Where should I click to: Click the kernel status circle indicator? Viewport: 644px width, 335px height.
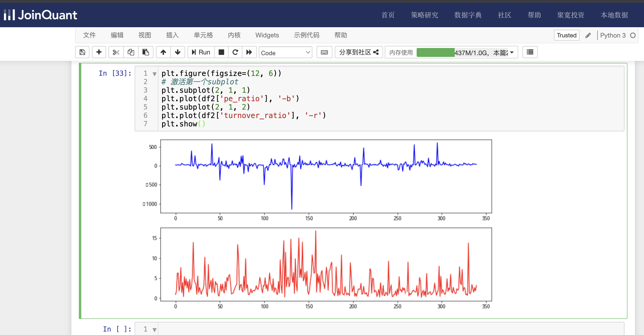click(x=633, y=35)
